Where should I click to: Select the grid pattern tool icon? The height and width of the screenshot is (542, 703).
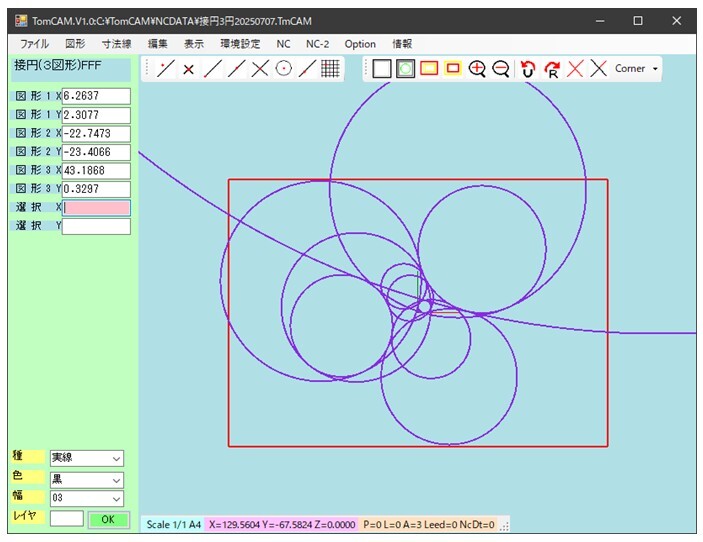coord(331,69)
